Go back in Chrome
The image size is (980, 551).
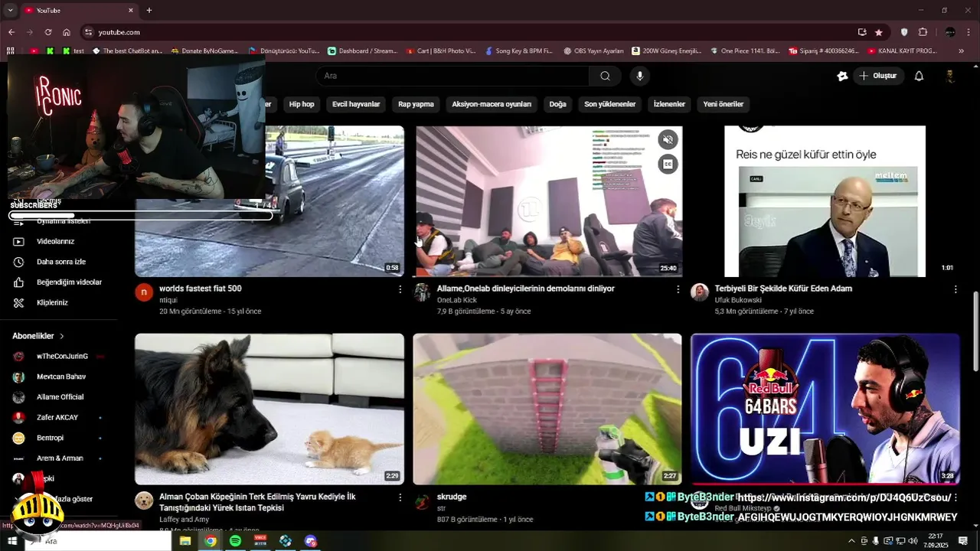pos(11,32)
